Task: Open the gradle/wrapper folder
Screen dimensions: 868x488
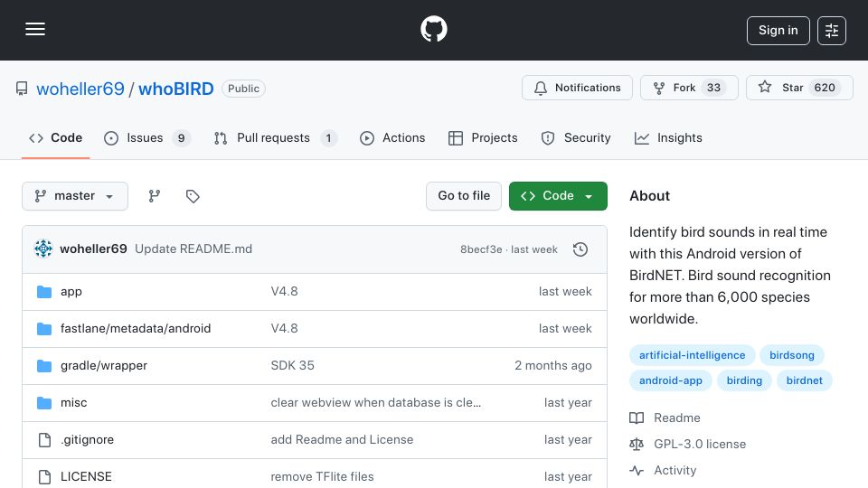Action: point(103,366)
